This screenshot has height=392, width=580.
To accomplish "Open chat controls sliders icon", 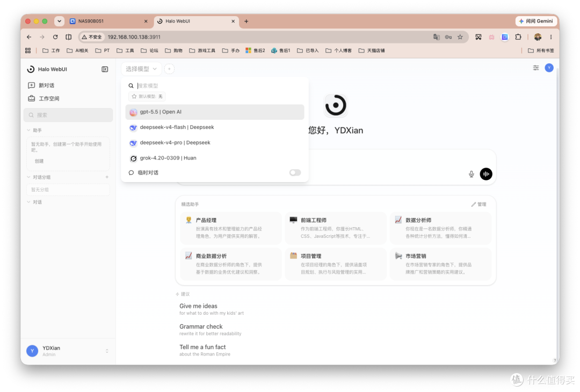I will (x=535, y=68).
